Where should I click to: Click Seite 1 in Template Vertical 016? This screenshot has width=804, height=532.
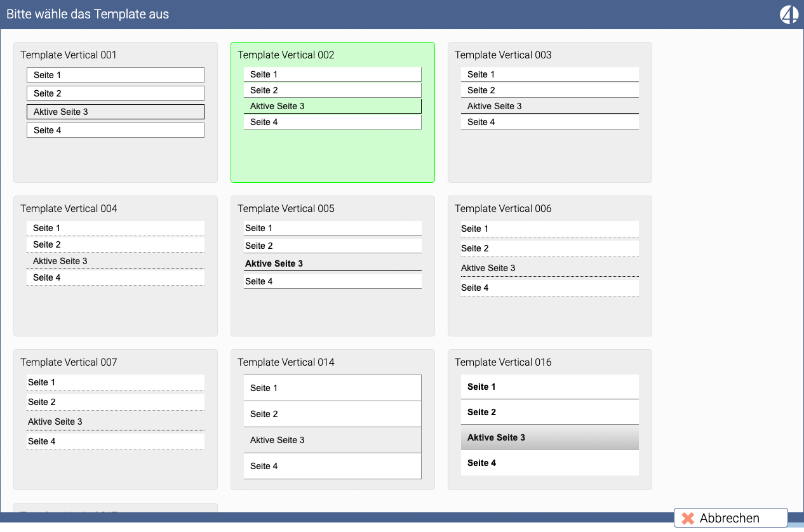click(x=550, y=387)
